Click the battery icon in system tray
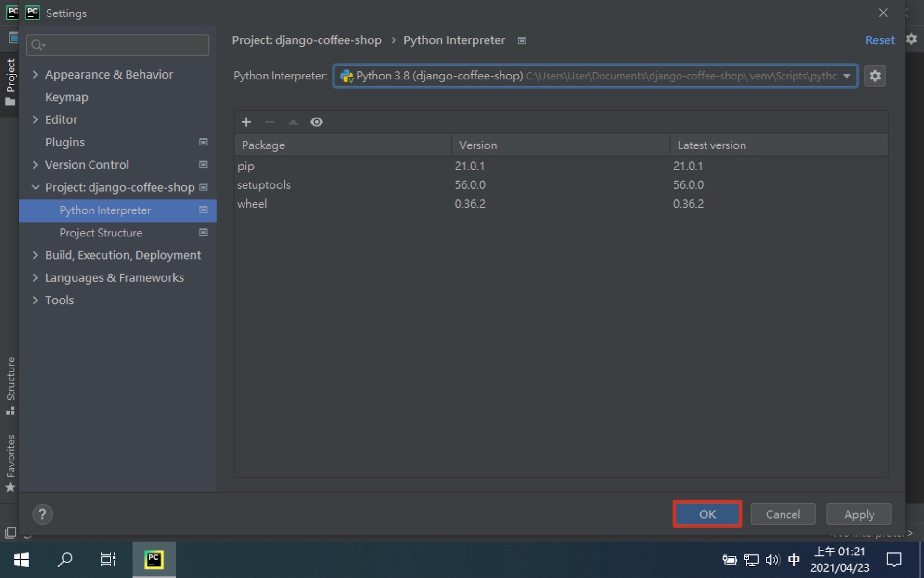 (730, 560)
